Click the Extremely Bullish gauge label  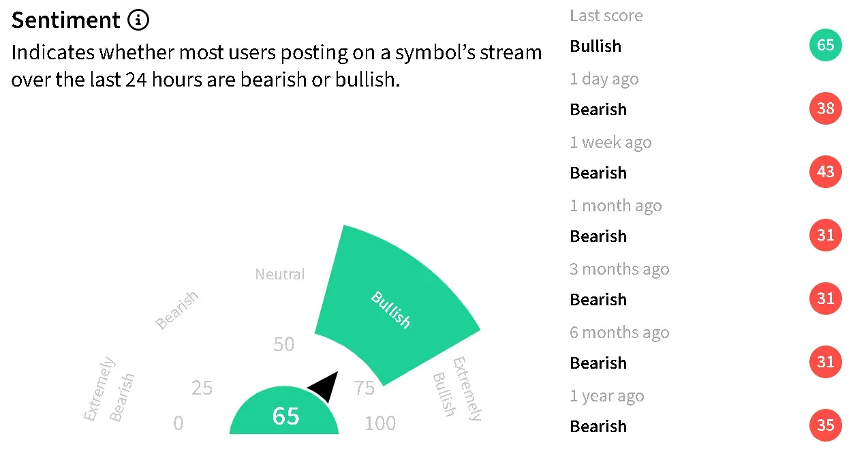pyautogui.click(x=456, y=387)
